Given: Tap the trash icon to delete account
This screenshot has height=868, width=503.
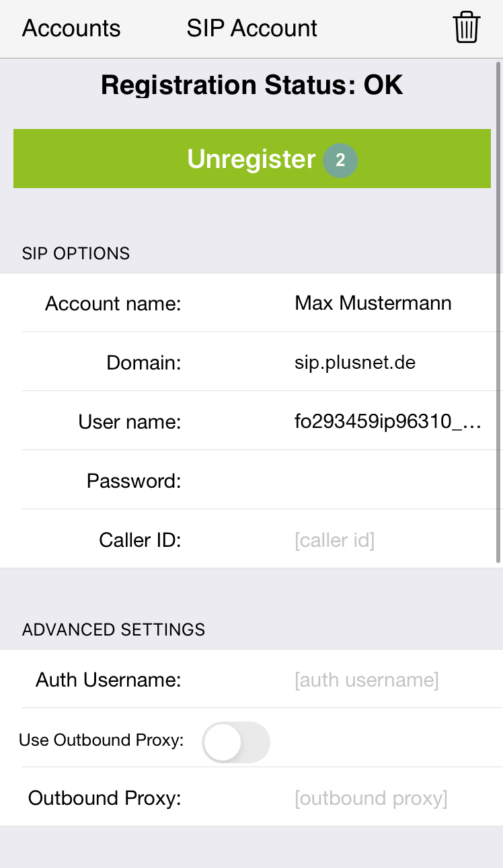Looking at the screenshot, I should click(467, 28).
